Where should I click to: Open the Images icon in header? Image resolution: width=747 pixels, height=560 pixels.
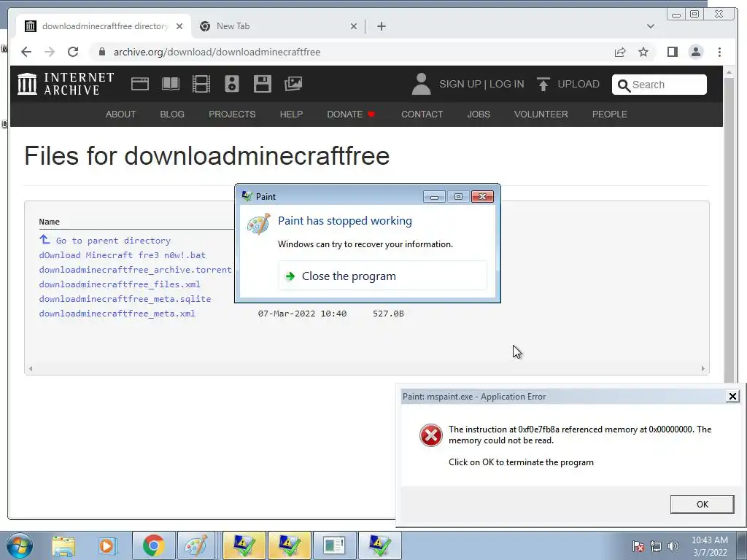(293, 84)
